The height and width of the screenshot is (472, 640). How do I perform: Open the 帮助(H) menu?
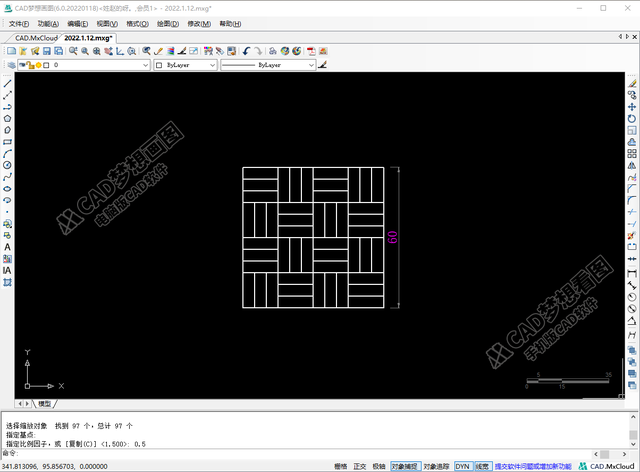(x=230, y=24)
